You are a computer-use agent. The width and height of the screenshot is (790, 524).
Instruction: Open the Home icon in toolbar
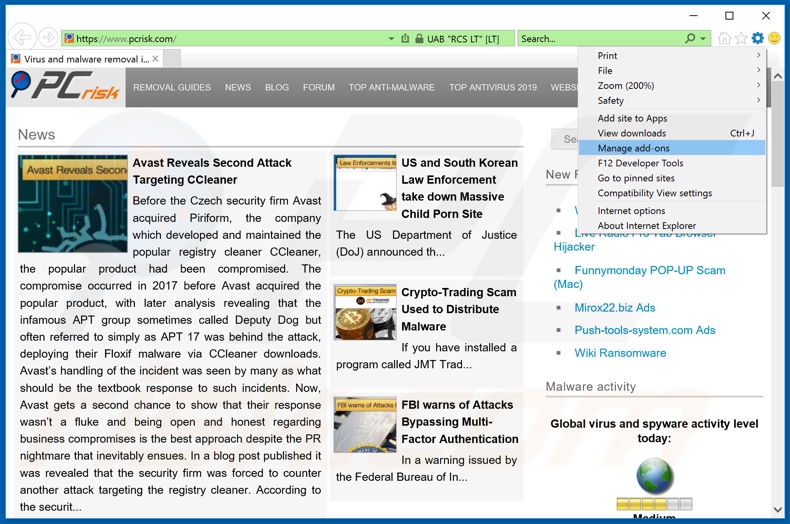(x=724, y=38)
